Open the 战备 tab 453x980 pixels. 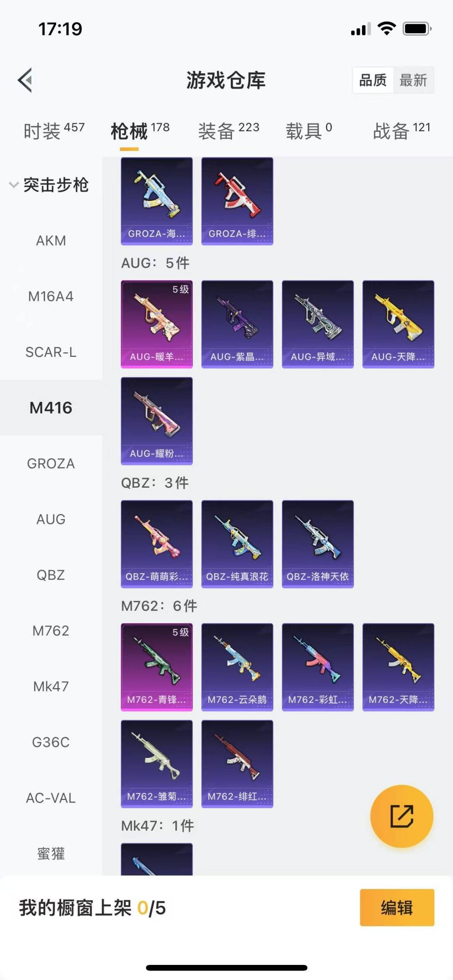point(402,131)
